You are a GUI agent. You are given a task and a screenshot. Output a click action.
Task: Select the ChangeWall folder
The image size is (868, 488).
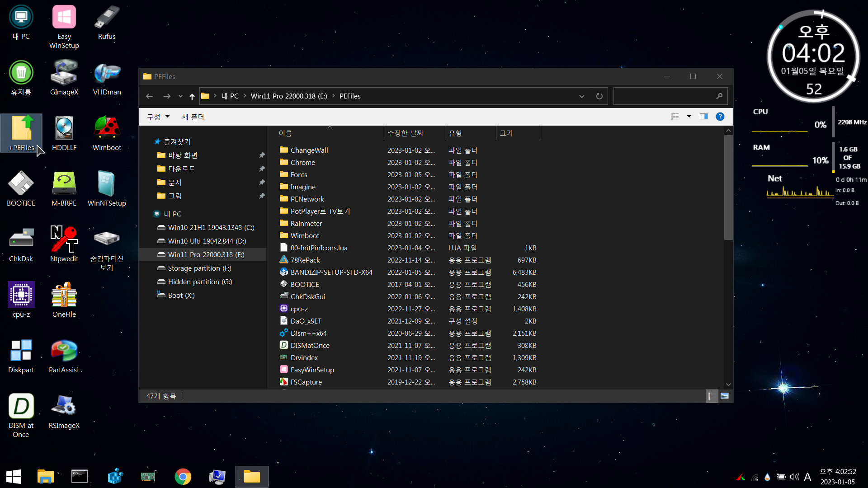pos(309,150)
